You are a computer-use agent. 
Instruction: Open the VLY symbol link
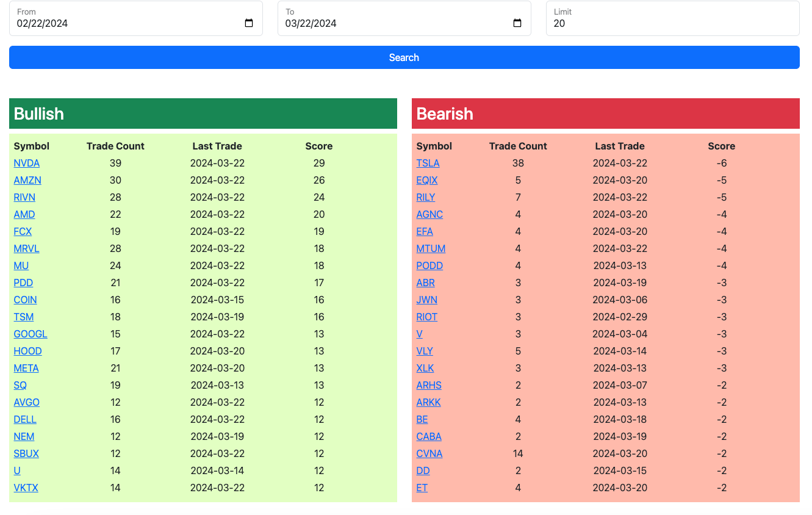[425, 351]
